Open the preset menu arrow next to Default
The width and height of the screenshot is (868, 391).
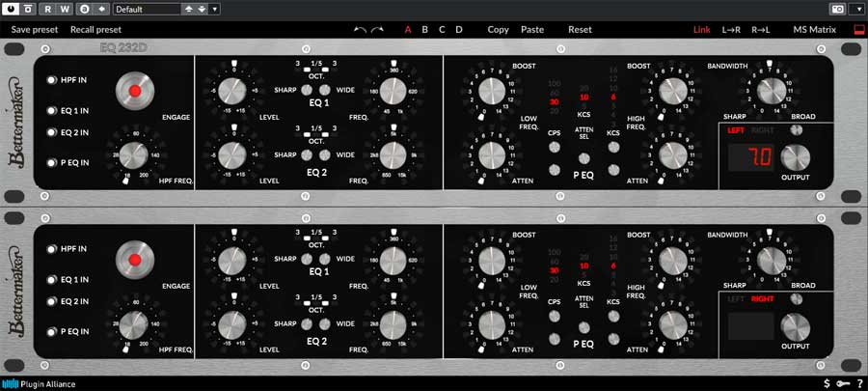(x=215, y=9)
